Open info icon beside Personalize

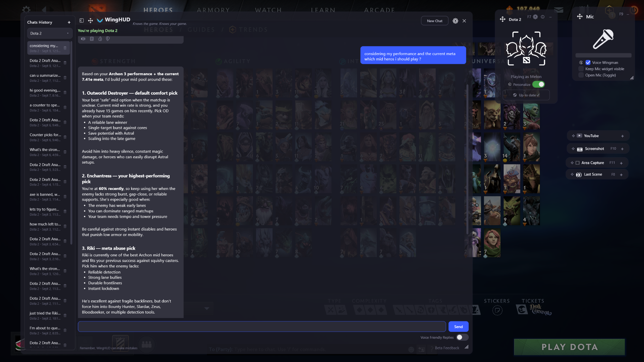(x=510, y=84)
